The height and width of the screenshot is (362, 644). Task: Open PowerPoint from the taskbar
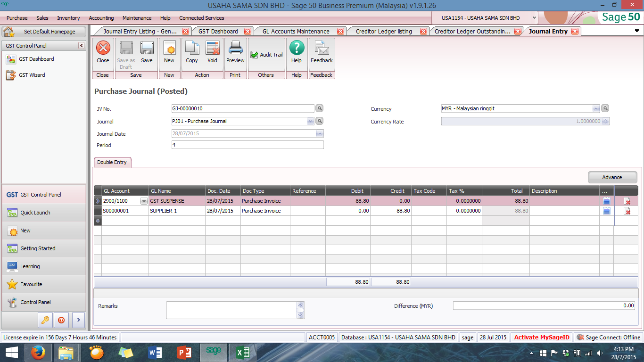[x=184, y=352]
